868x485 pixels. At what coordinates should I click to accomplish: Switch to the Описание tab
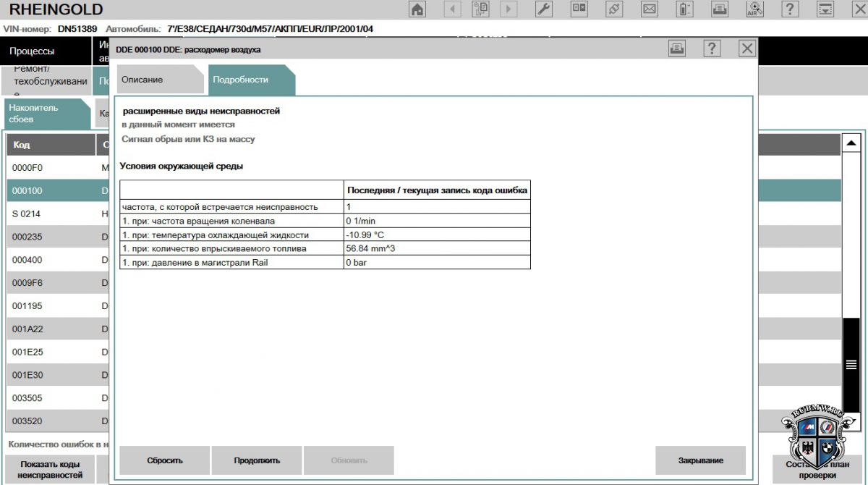pyautogui.click(x=159, y=80)
